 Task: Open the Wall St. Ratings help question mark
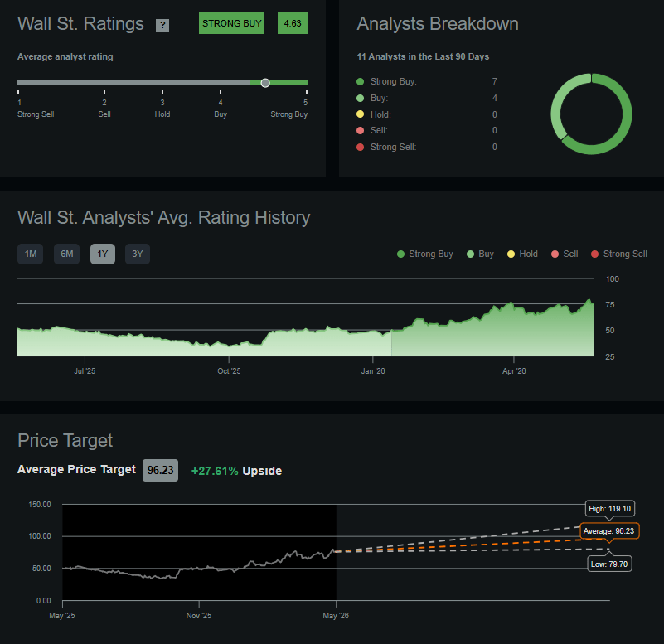162,26
